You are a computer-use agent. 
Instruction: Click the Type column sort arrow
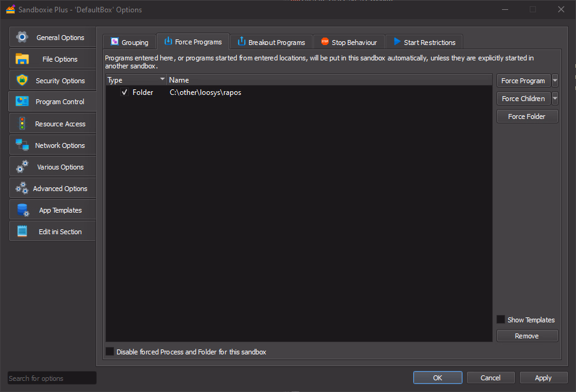pyautogui.click(x=163, y=80)
